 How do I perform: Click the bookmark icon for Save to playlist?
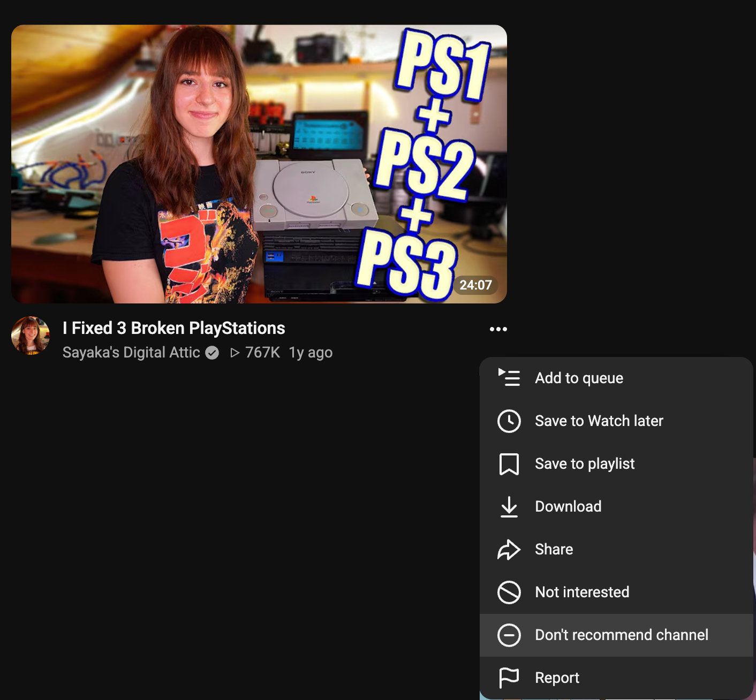509,464
